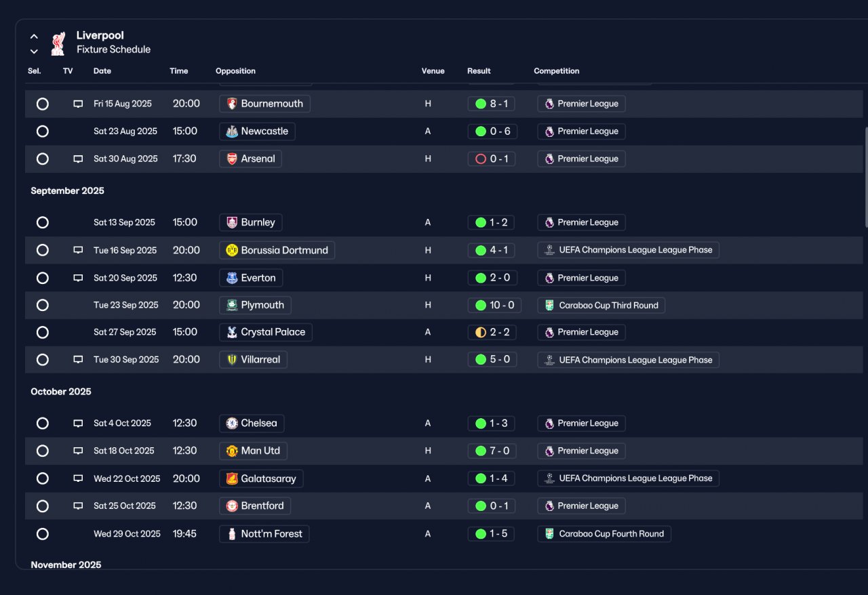
Task: Click the Arsenal club badge icon
Action: coord(232,159)
